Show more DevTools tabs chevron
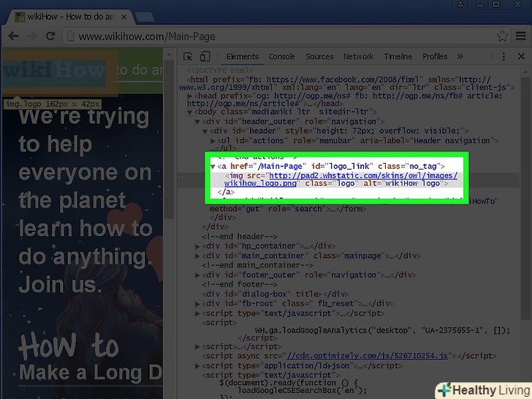Screen dimensions: 532x399 coord(460,56)
